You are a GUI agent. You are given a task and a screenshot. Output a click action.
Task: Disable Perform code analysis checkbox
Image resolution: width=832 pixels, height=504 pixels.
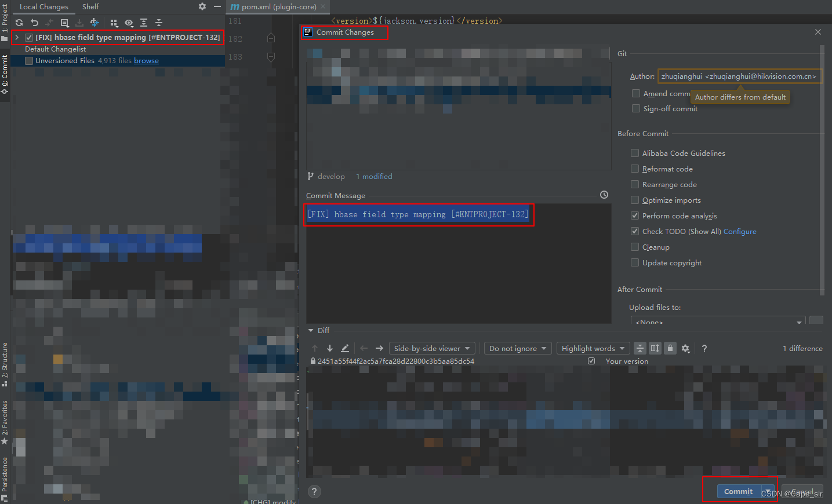[635, 216]
